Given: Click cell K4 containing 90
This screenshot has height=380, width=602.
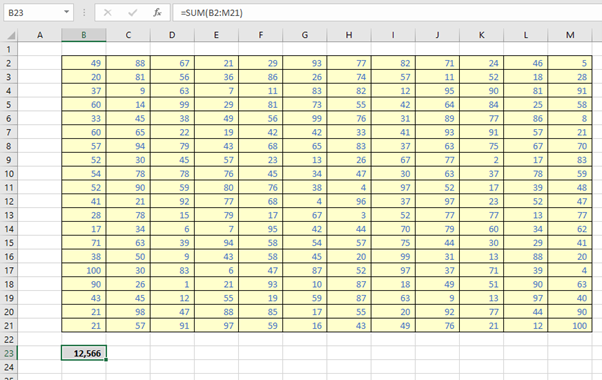Looking at the screenshot, I should pos(482,91).
